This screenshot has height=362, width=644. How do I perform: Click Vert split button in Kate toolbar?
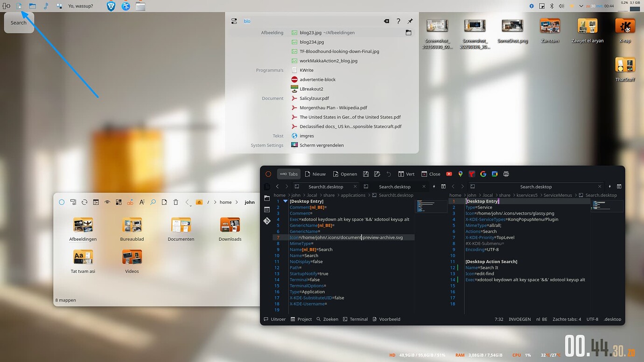(406, 174)
